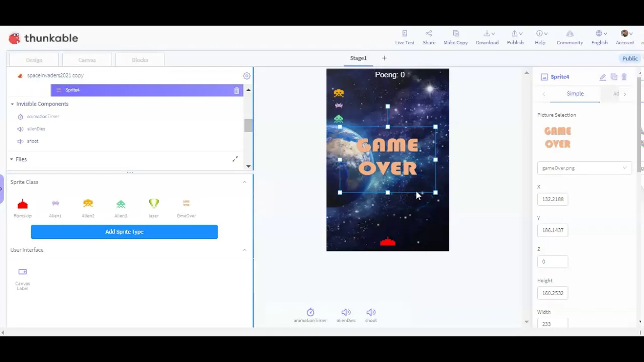Click shoot sound icon below canvas
This screenshot has height=362, width=644.
tap(371, 315)
